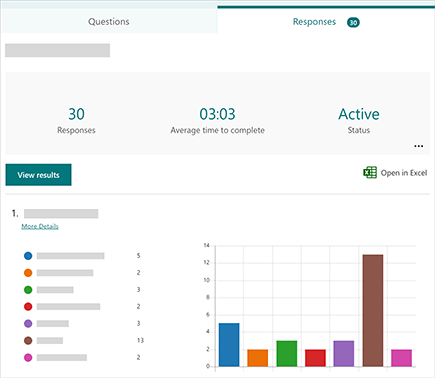
Task: Click the green legend dot
Action: tap(28, 290)
